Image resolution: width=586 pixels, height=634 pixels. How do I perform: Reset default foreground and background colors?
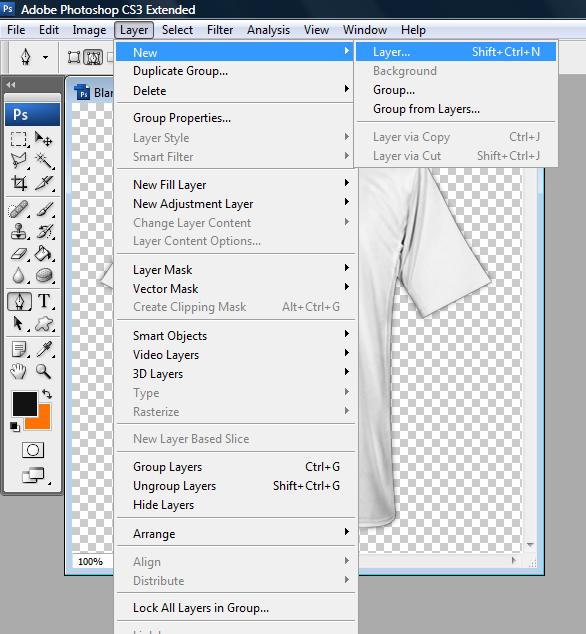15,426
